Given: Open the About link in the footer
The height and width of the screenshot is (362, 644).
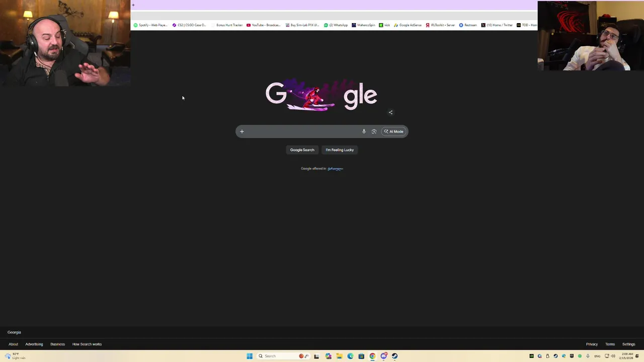Looking at the screenshot, I should 13,344.
